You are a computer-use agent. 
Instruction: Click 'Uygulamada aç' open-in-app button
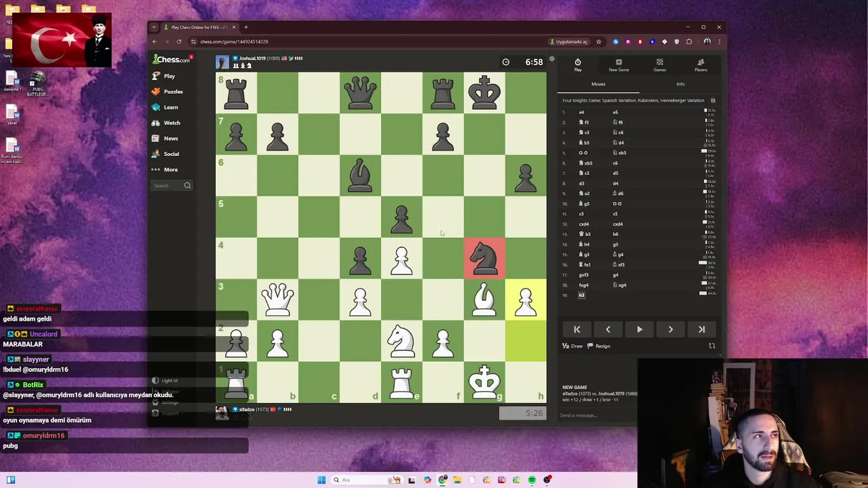570,41
